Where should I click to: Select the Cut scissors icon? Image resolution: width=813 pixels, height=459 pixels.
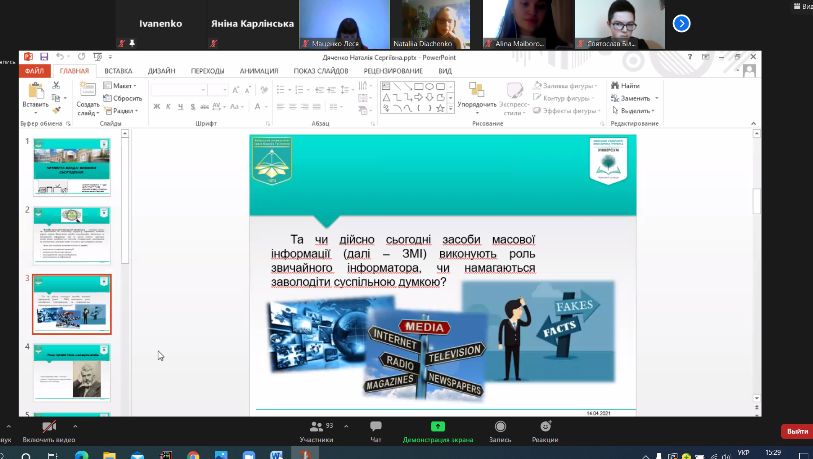57,87
